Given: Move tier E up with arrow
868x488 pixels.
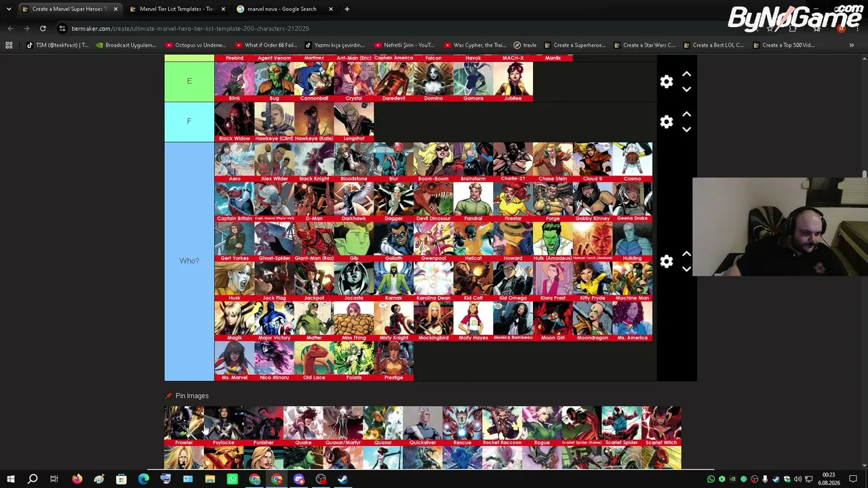Looking at the screenshot, I should coord(686,74).
